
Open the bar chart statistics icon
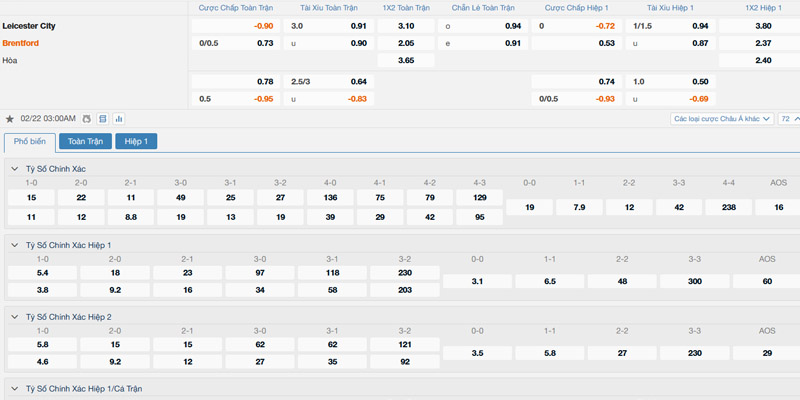tap(119, 119)
